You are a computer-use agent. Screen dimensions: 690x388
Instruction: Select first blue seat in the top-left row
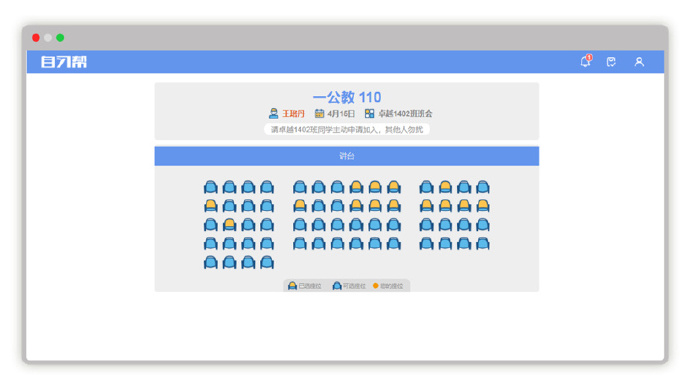pyautogui.click(x=211, y=187)
